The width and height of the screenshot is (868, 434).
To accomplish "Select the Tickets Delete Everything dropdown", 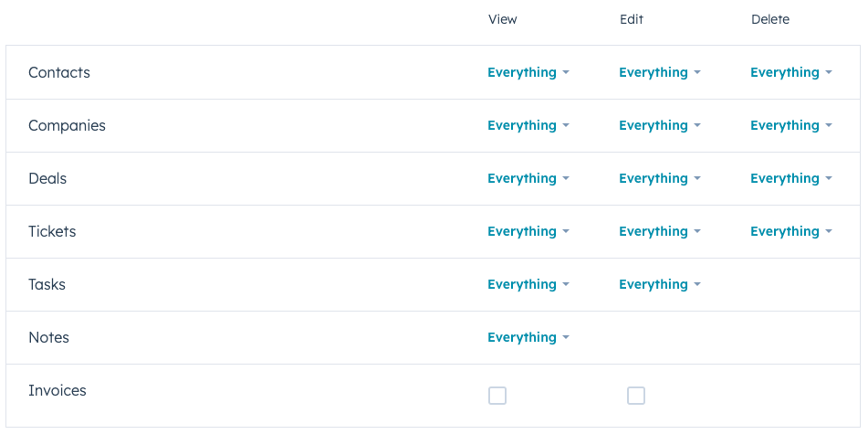I will pyautogui.click(x=791, y=231).
